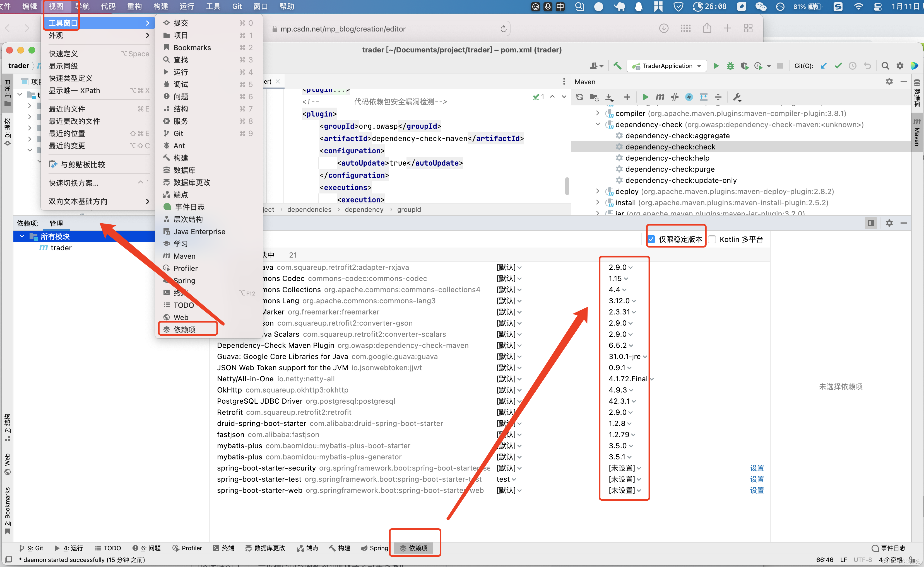Debug the TraderApplication configuration
This screenshot has width=924, height=567.
tap(730, 66)
